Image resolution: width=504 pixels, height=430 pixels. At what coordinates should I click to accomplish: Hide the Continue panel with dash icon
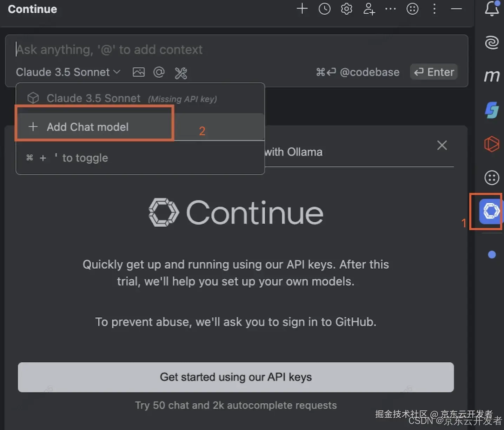456,9
